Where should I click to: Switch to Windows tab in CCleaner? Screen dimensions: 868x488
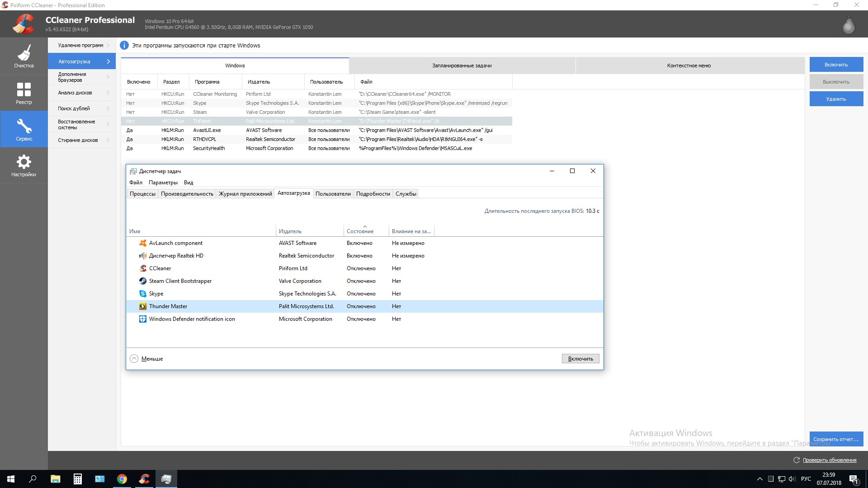click(235, 66)
